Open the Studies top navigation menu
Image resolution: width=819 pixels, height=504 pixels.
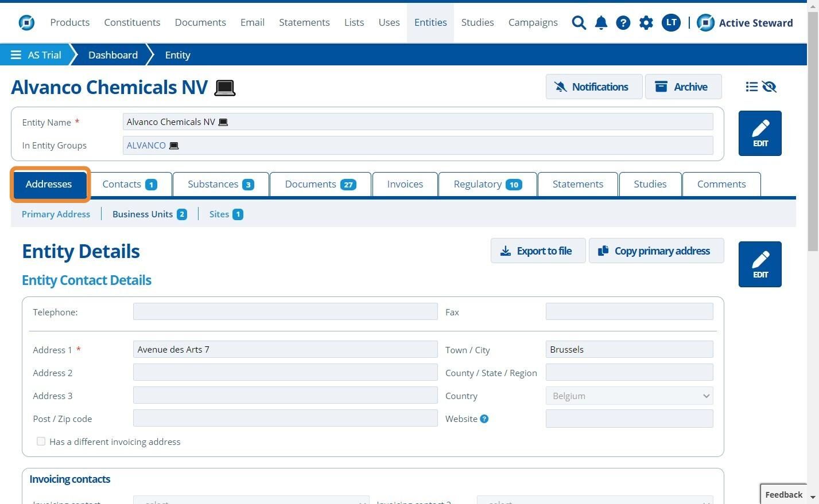click(478, 22)
